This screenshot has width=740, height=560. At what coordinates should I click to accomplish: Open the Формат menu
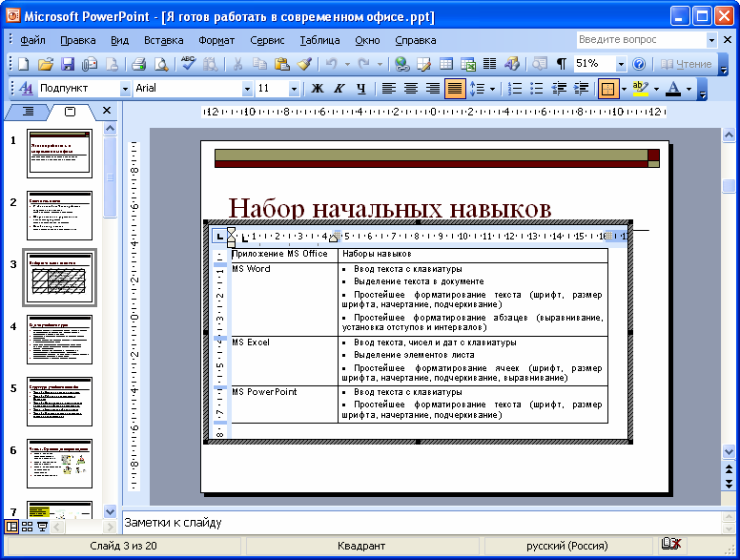point(216,41)
